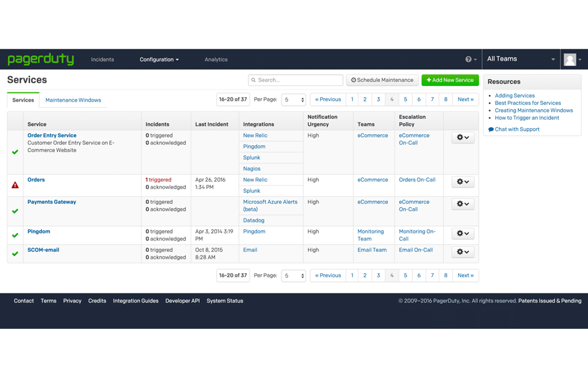Screen dimensions: 588x392
Task: Open How to Trigger an Incident link
Action: pos(527,118)
